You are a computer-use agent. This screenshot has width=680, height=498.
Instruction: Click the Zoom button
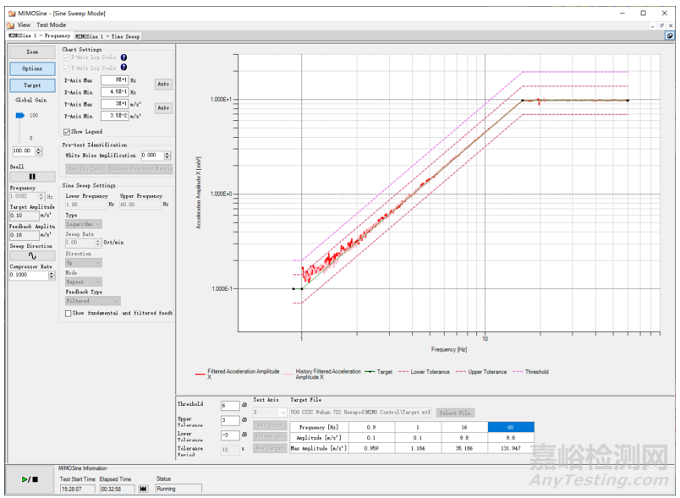click(32, 51)
